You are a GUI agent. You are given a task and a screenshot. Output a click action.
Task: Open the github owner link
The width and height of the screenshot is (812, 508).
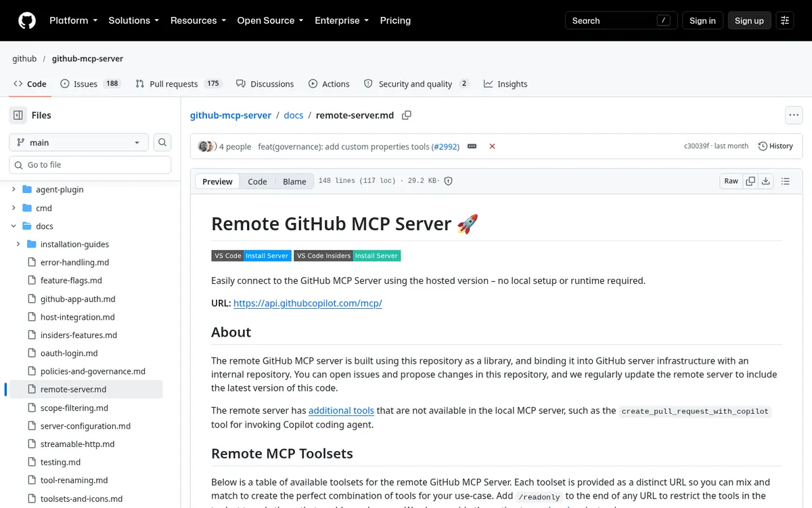coord(24,58)
